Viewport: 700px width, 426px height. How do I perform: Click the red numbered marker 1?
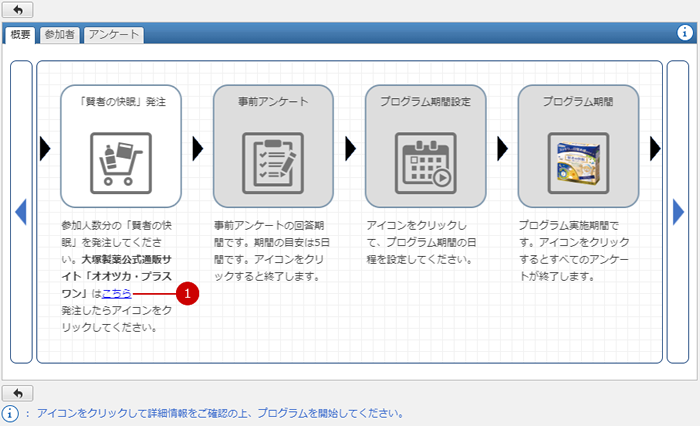click(x=187, y=293)
